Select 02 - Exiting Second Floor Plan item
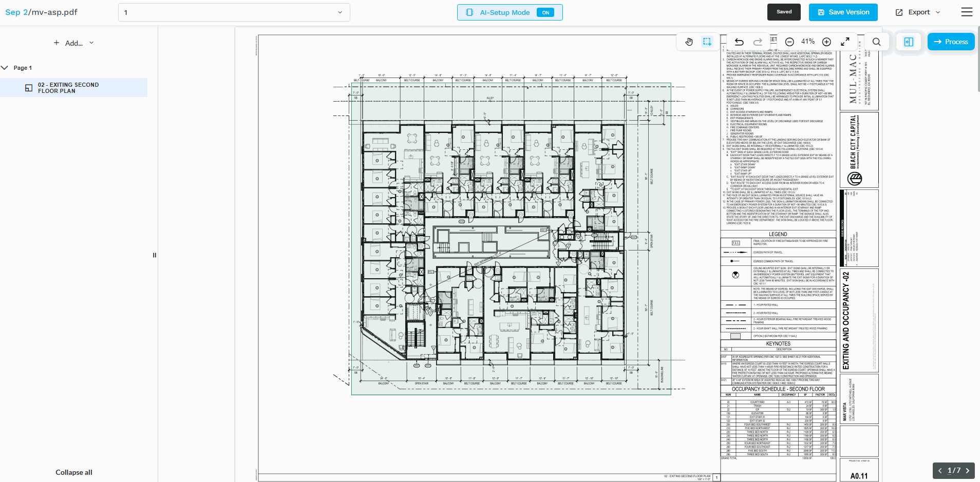 (68, 88)
